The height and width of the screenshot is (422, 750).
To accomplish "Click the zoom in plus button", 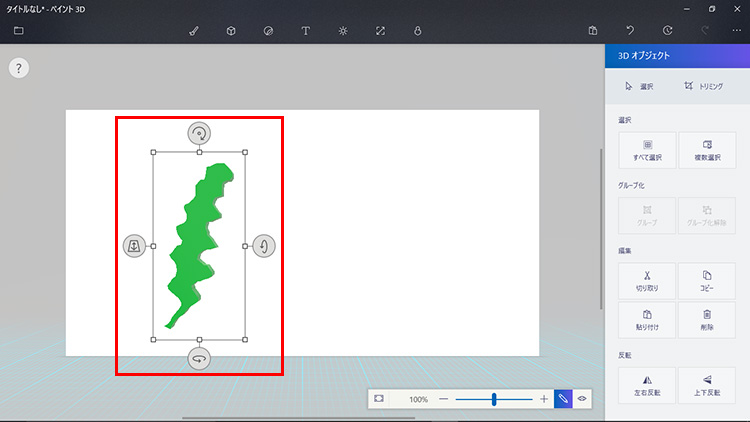I will [x=544, y=398].
